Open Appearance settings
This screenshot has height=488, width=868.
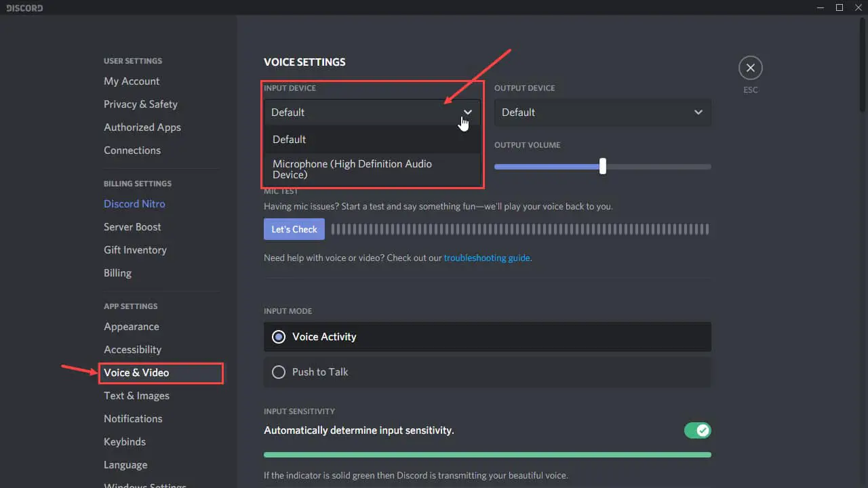coord(132,327)
